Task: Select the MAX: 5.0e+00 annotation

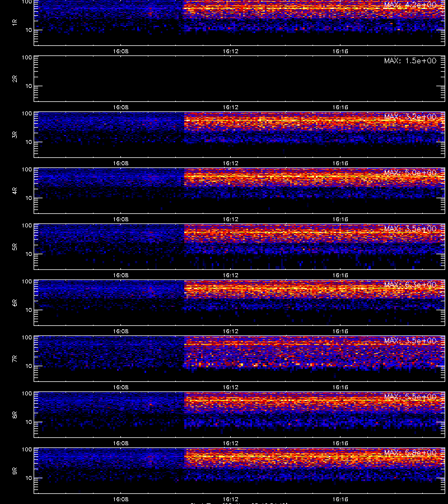Action: coord(410,172)
